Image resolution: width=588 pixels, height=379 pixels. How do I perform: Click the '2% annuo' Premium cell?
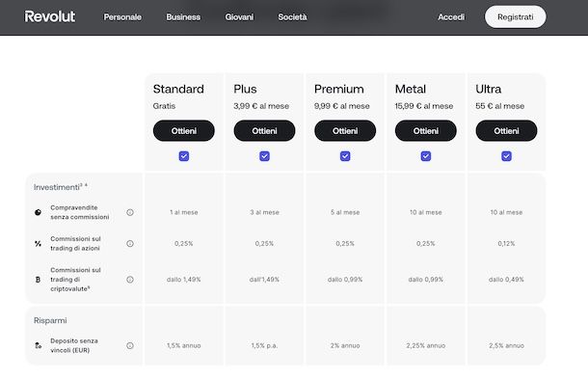pos(345,345)
